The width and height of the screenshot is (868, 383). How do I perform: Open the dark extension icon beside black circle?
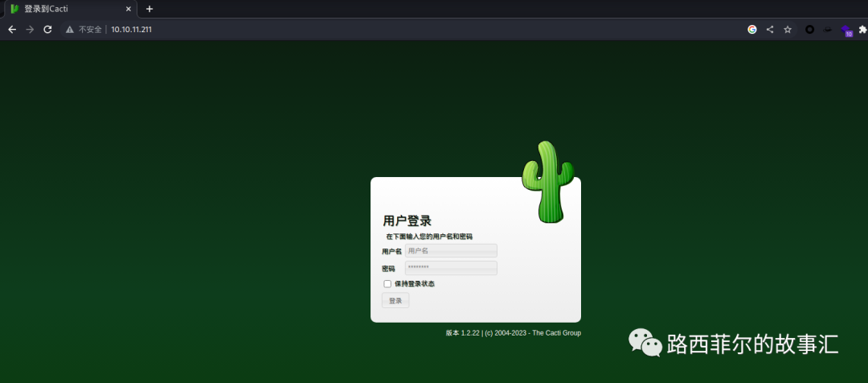coord(827,30)
